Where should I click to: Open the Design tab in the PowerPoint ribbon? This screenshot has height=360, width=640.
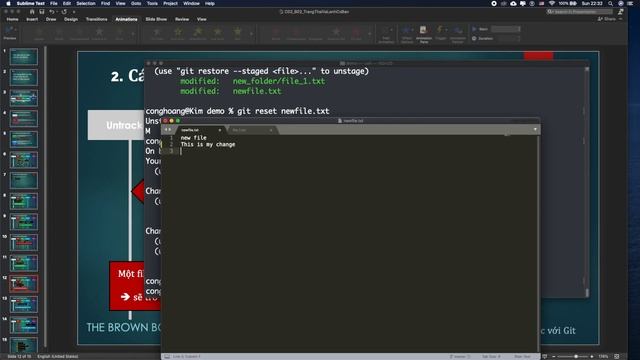(71, 19)
